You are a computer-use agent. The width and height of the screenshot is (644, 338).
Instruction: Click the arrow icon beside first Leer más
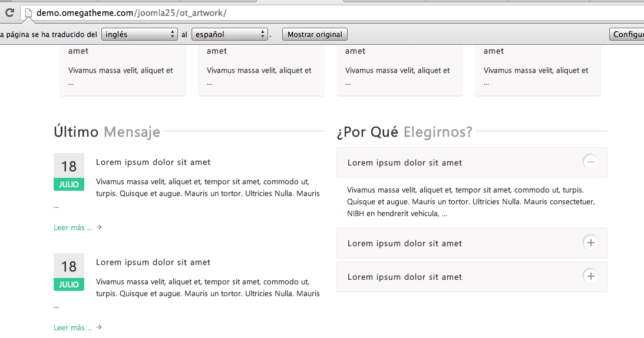click(x=99, y=227)
